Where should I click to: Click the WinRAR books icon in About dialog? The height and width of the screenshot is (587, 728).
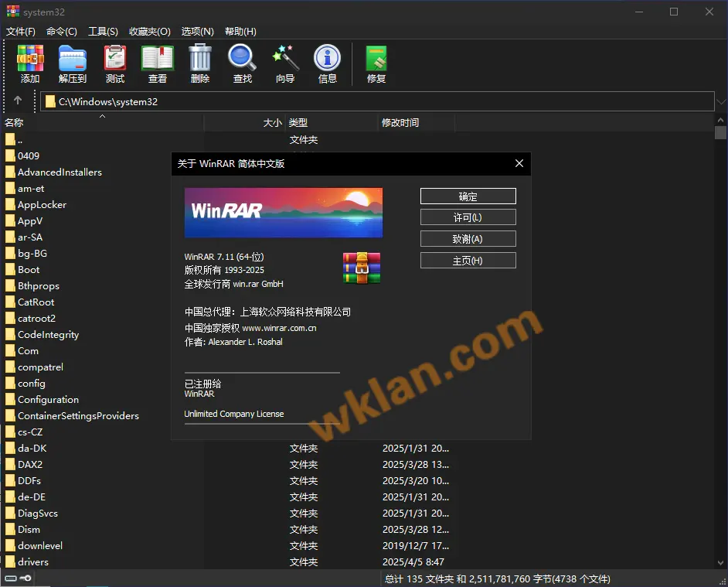point(362,268)
